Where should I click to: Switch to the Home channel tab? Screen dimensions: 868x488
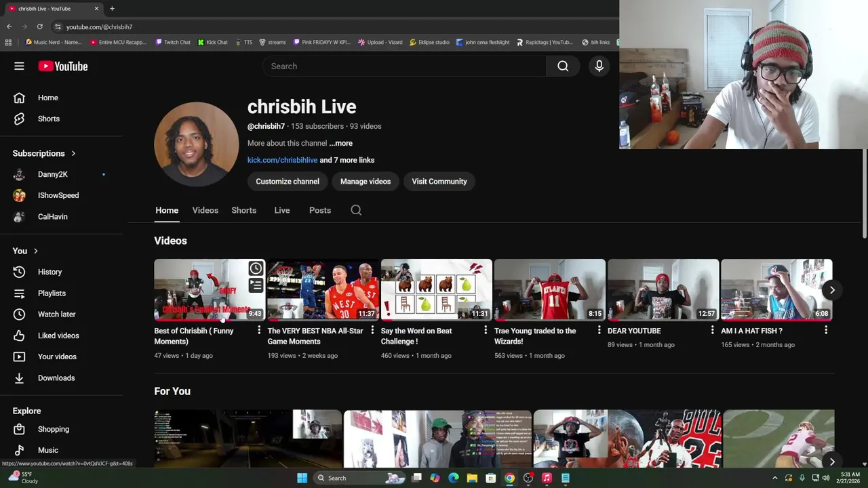[167, 210]
